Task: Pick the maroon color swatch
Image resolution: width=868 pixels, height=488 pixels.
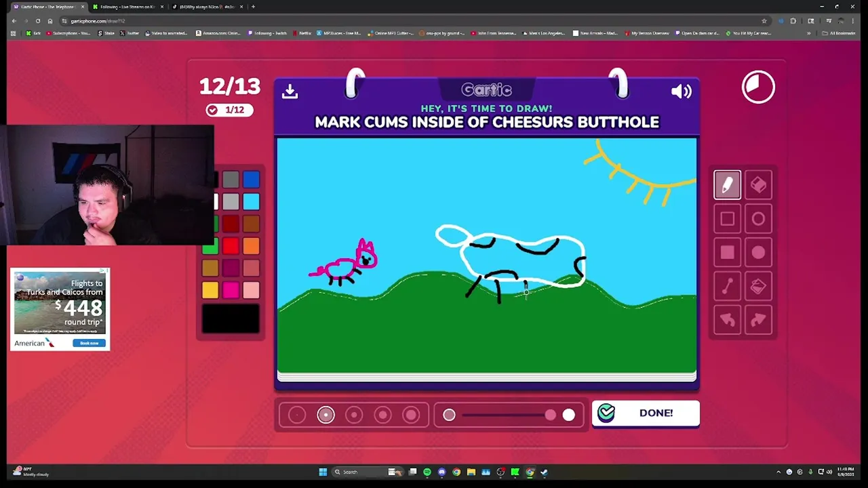Action: 231,268
